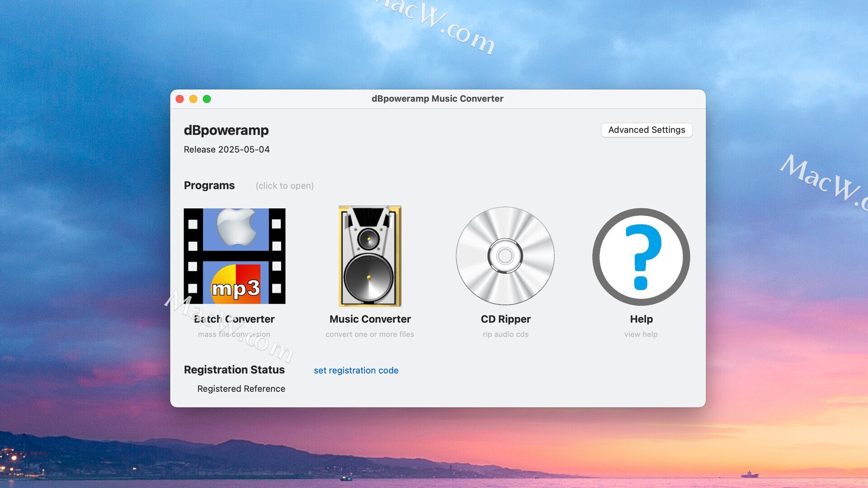
Task: Click the blue question mark Help icon
Action: [641, 256]
